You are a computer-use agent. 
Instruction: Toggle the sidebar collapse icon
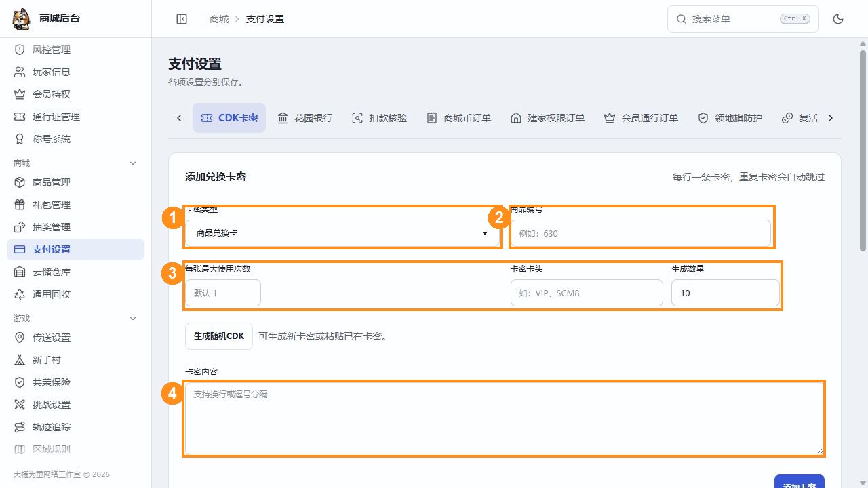coord(182,19)
